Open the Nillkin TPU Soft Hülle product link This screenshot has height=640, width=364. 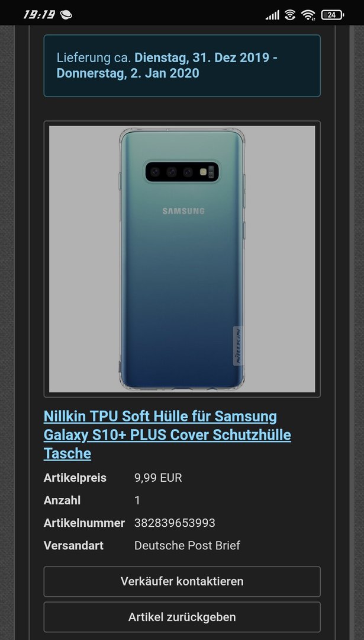167,435
